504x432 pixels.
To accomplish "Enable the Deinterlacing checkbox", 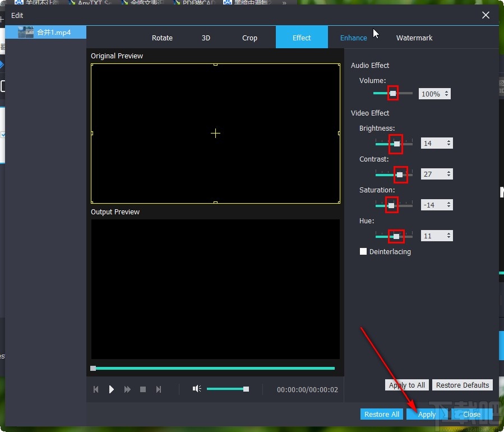I will coord(363,251).
